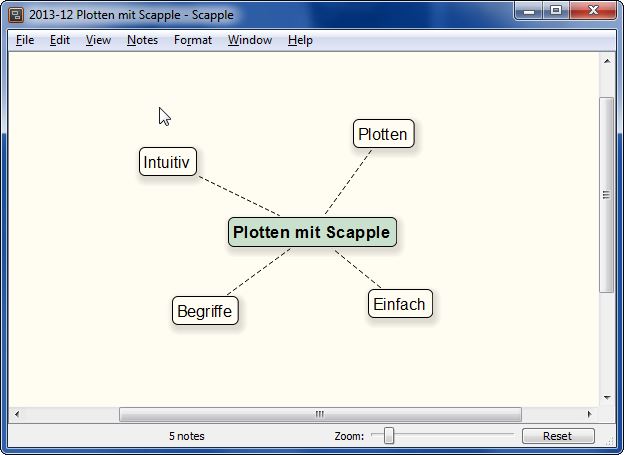Open the Edit menu
Viewport: 624px width, 455px height.
pos(60,40)
